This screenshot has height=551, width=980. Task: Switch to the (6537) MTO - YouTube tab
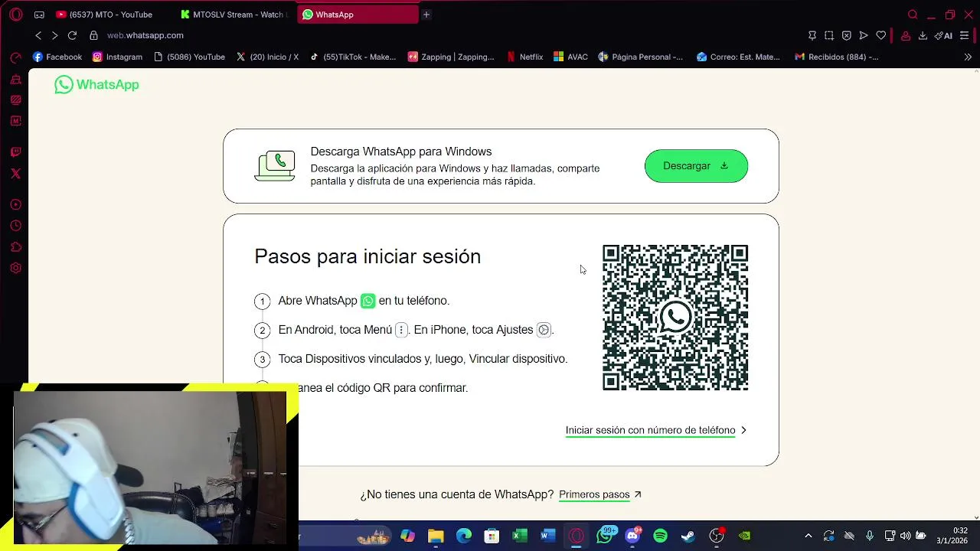coord(111,15)
